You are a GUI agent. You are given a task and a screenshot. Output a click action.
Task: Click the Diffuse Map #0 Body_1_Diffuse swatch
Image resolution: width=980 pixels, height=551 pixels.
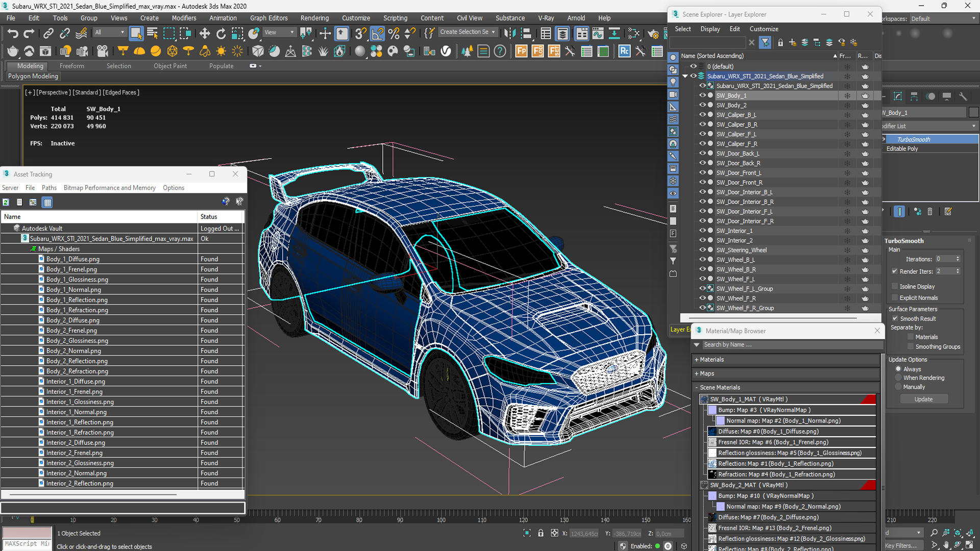[713, 432]
